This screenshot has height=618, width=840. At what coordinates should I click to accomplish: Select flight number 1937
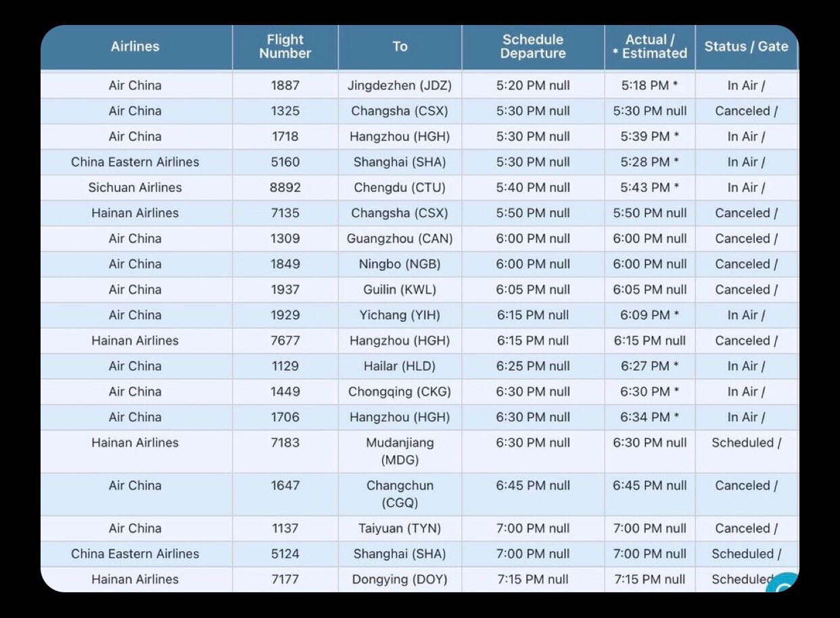click(x=285, y=289)
